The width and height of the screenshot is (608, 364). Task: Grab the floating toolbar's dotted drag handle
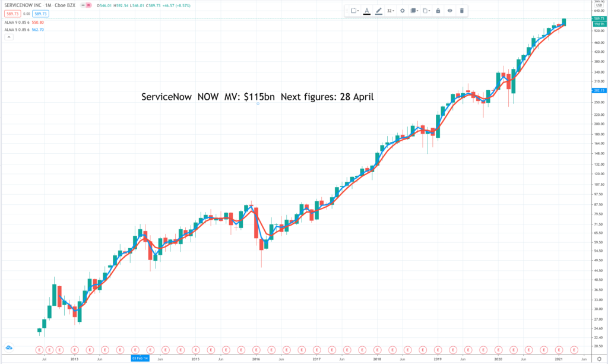point(347,11)
